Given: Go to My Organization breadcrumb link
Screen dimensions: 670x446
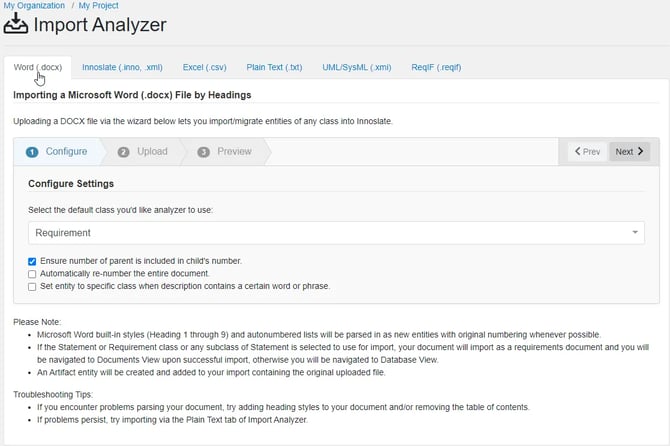Looking at the screenshot, I should (x=34, y=6).
